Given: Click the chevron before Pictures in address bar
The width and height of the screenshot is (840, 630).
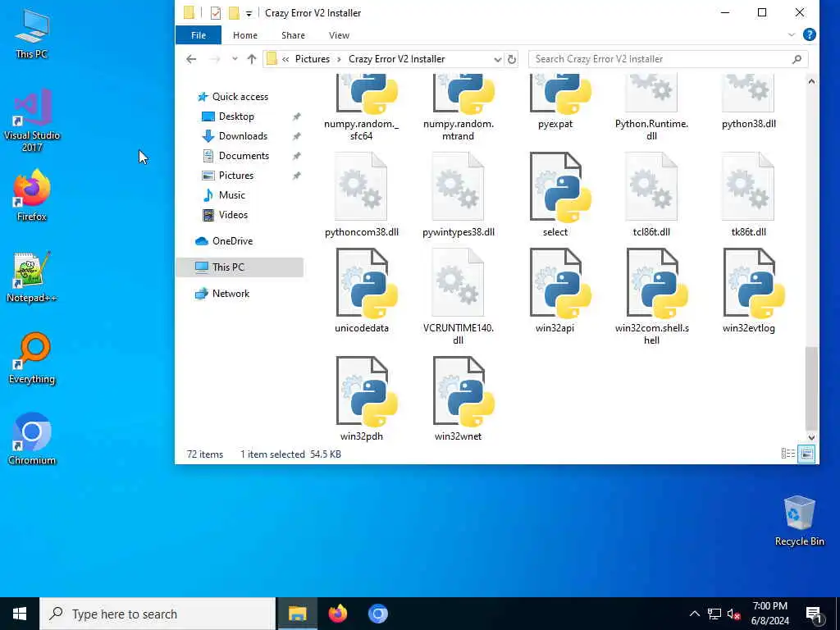Looking at the screenshot, I should click(x=285, y=59).
